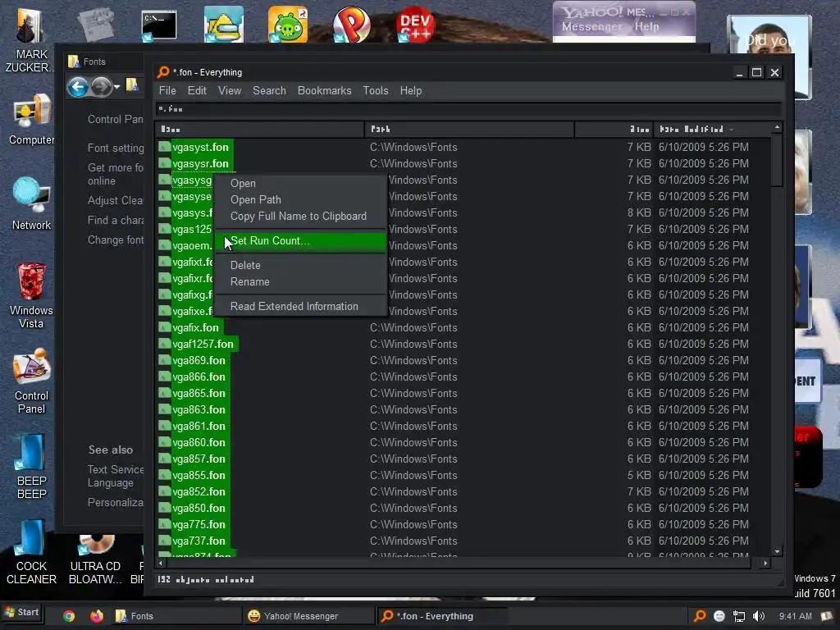Select the vgafix.fon file row
Viewport: 840px width, 630px height.
point(464,327)
